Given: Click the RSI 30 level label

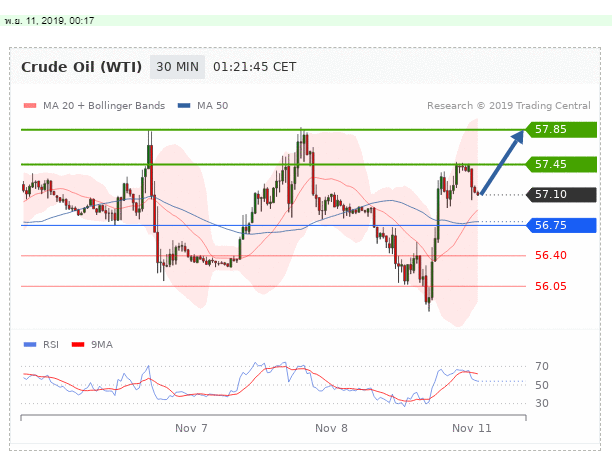Looking at the screenshot, I should coord(542,403).
